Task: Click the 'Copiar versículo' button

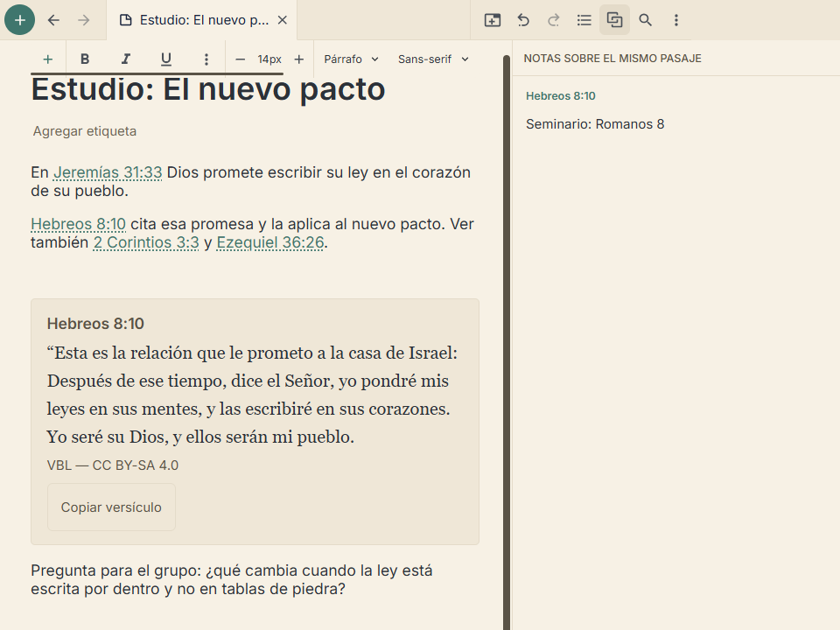Action: 111,507
